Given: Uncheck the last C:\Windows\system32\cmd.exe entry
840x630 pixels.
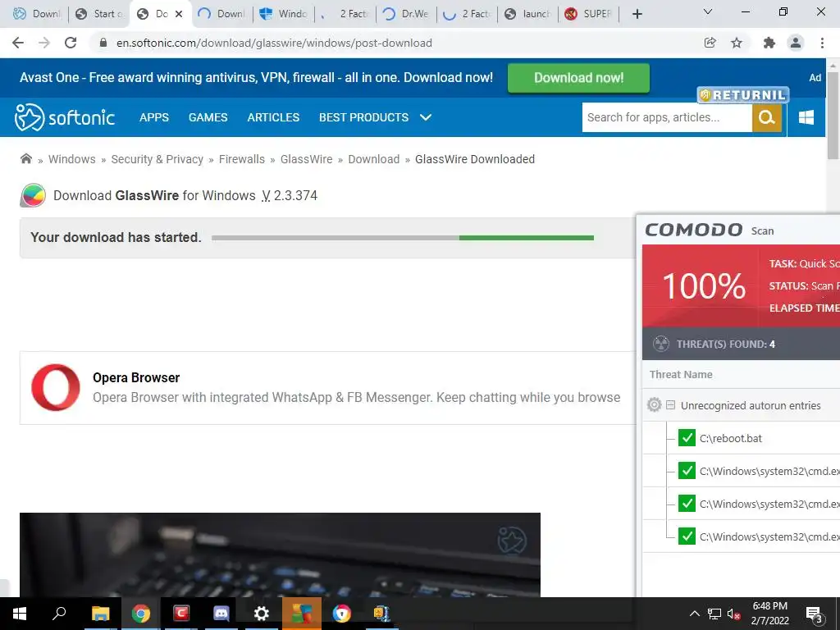Looking at the screenshot, I should pyautogui.click(x=687, y=536).
